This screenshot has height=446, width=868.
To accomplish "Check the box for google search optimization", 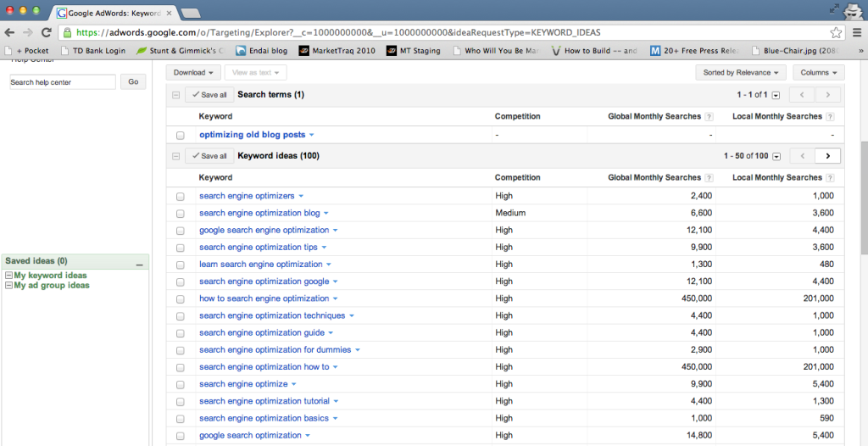I will (180, 436).
